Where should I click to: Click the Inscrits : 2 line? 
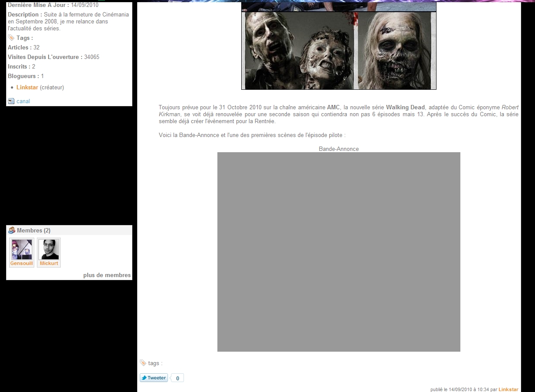click(x=21, y=66)
